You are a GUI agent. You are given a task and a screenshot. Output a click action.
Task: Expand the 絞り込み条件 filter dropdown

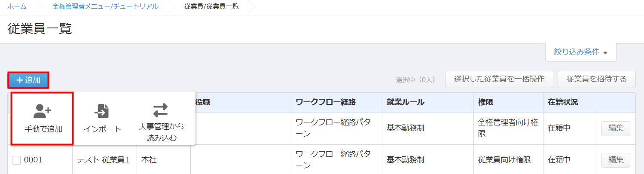point(580,52)
